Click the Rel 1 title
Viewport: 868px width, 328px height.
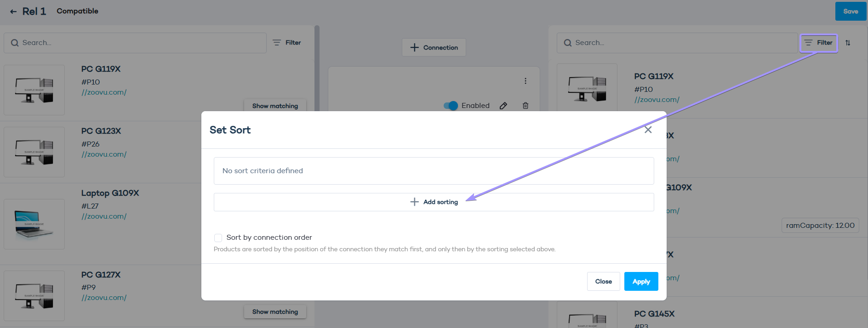34,11
